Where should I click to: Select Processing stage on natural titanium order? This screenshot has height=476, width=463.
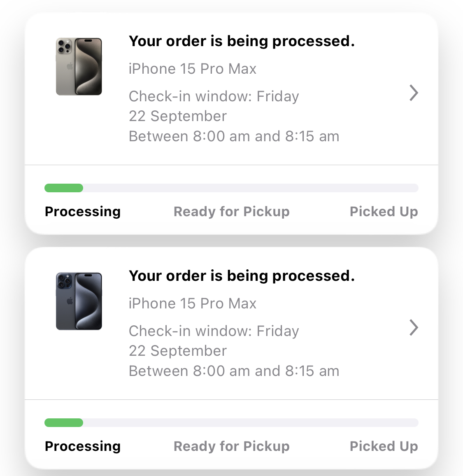[83, 212]
